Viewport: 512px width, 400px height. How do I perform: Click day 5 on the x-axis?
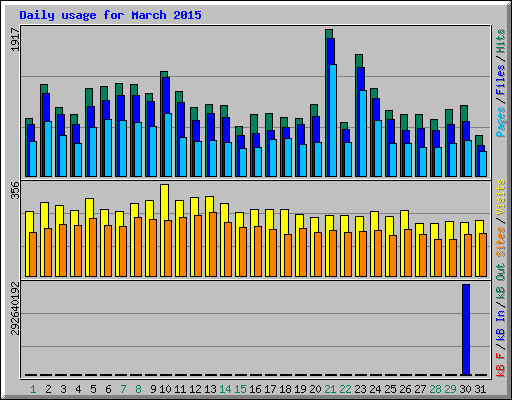click(93, 389)
